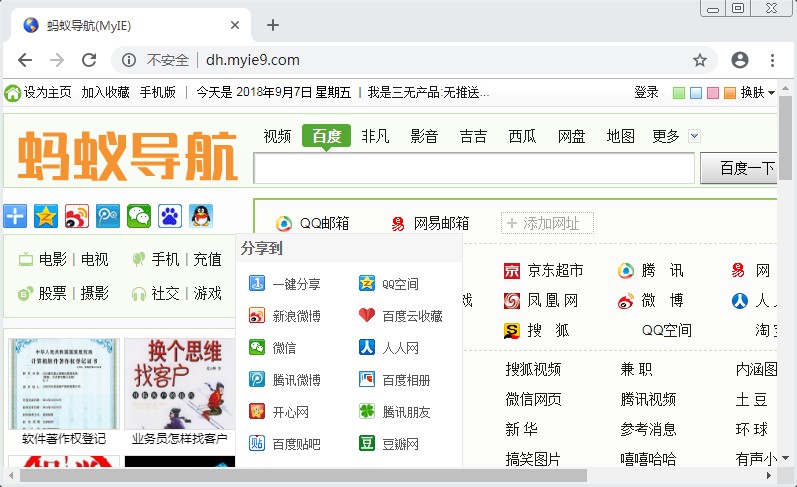Click the Tencent Weibo share icon
797x487 pixels.
tap(108, 216)
